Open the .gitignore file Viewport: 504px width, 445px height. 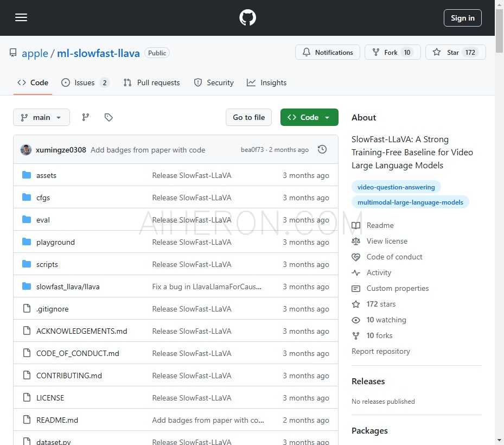(x=53, y=309)
